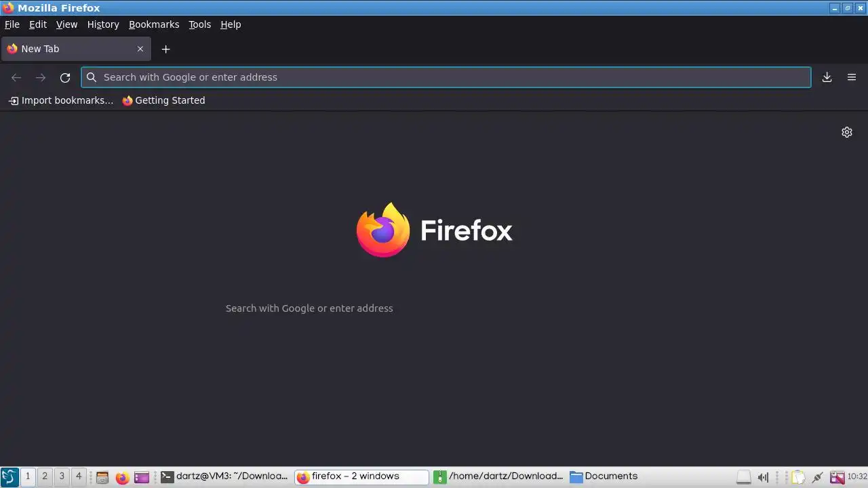Switch to dartz@VM3 terminal window
The width and height of the screenshot is (868, 488).
point(225,476)
